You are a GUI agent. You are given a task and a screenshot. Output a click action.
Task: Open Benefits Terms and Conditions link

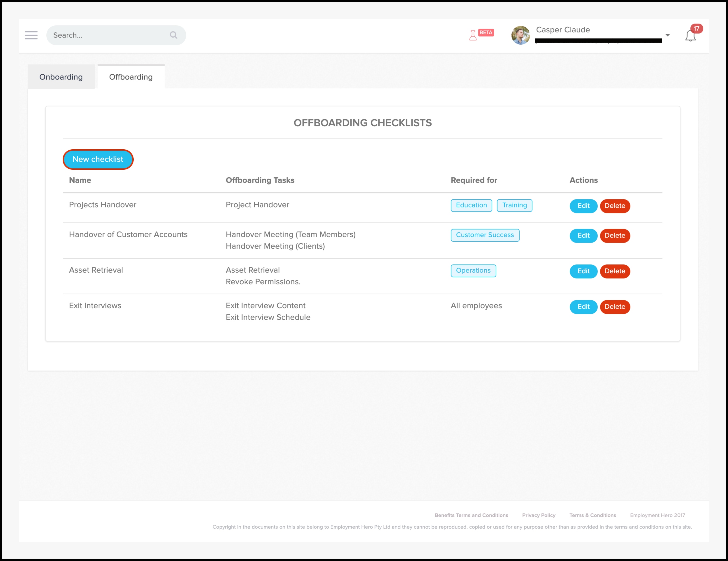coord(471,515)
